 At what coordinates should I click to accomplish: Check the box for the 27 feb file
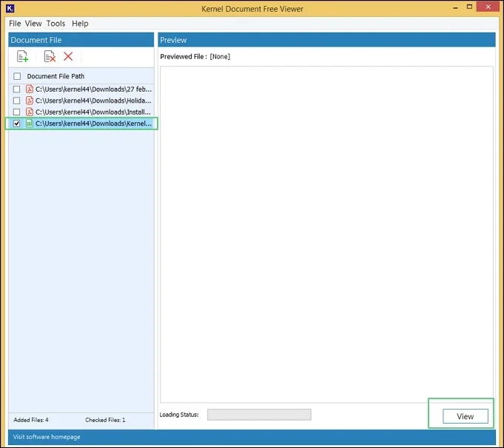coord(17,89)
